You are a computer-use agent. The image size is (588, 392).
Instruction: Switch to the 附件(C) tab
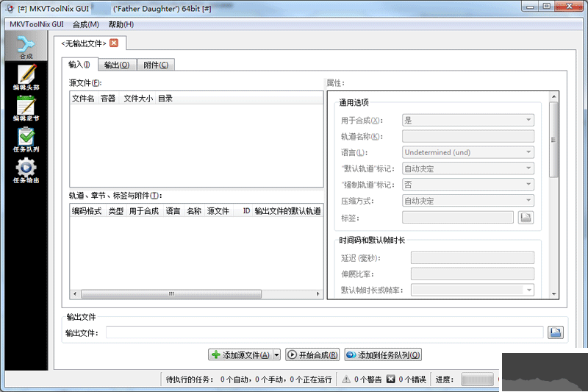156,65
